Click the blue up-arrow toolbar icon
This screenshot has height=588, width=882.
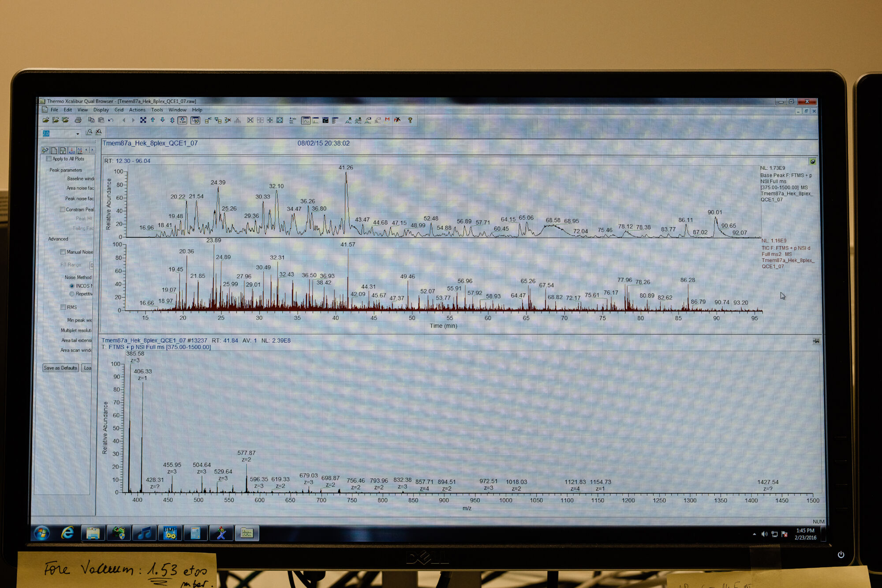point(153,120)
